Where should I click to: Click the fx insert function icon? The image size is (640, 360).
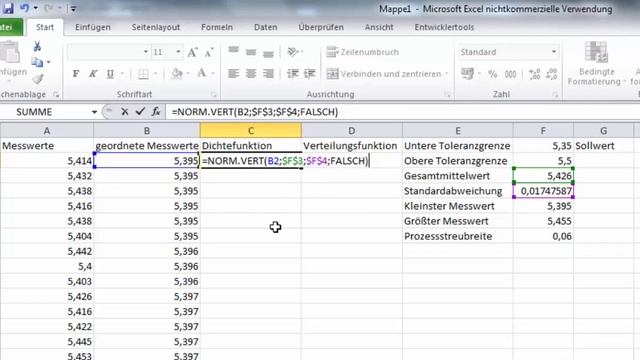click(156, 111)
